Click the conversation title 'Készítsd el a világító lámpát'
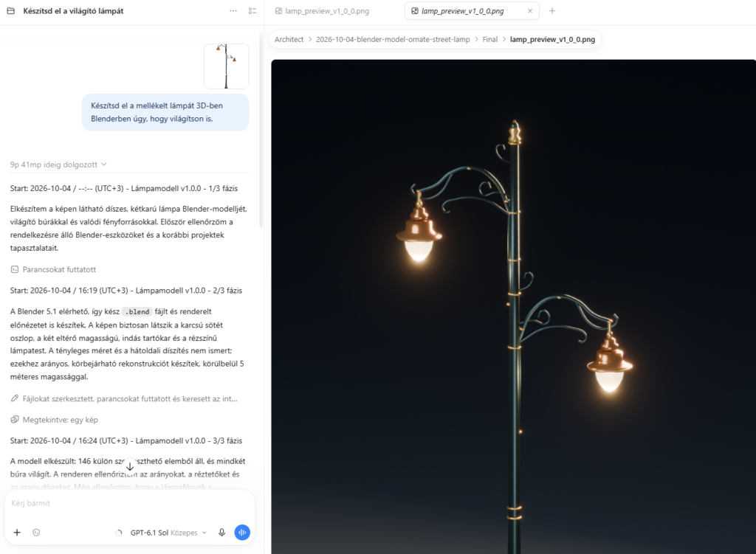Image resolution: width=756 pixels, height=554 pixels. click(x=73, y=10)
